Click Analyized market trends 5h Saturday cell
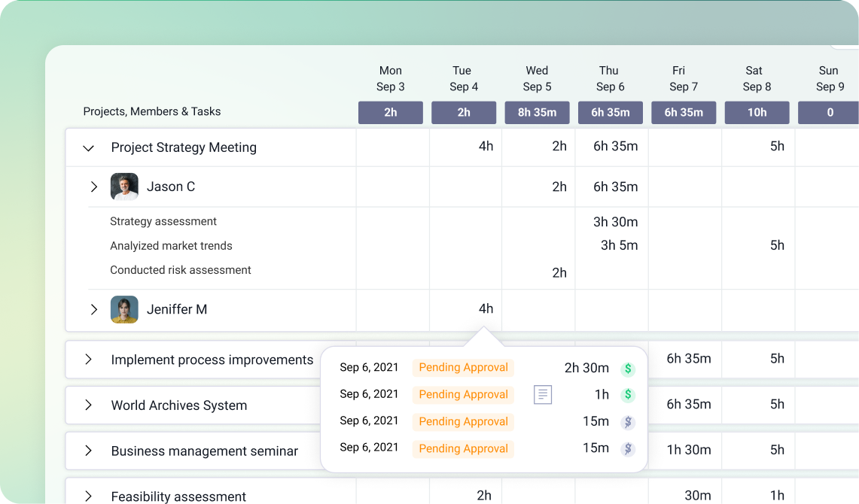Image resolution: width=859 pixels, height=504 pixels. pos(777,245)
